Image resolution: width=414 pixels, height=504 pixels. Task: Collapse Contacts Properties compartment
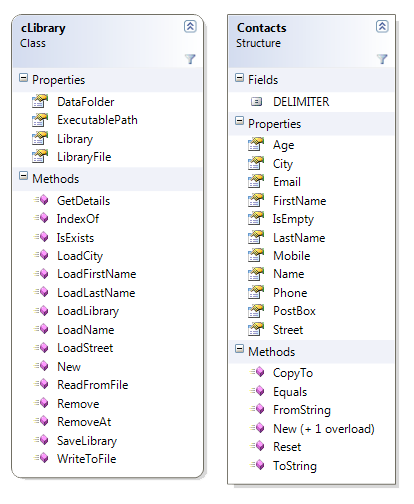point(239,121)
